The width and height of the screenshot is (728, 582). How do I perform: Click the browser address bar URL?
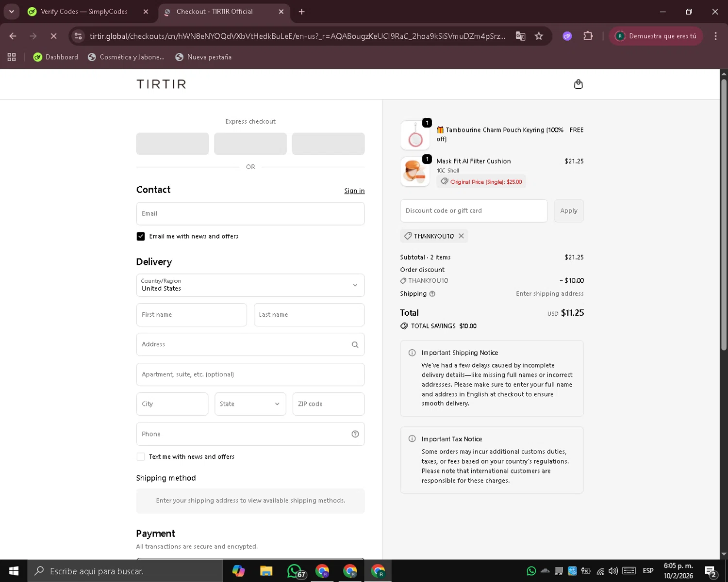click(x=297, y=36)
